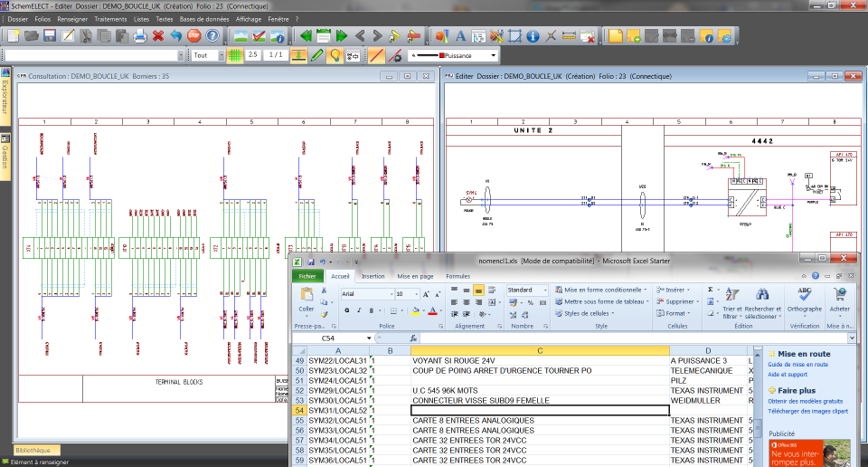This screenshot has height=467, width=868.
Task: Open the font size 10 dropdown
Action: 416,294
